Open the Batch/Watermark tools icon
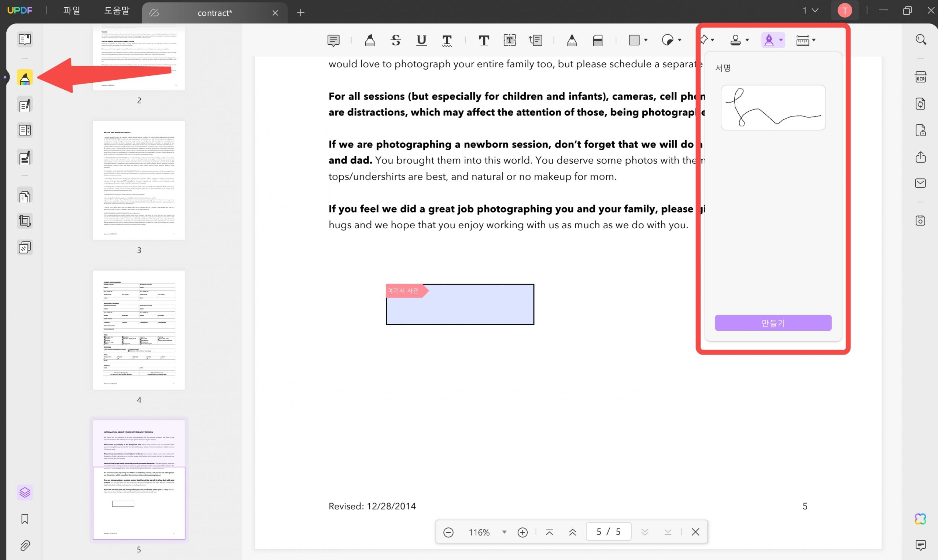The width and height of the screenshot is (938, 560). (25, 248)
